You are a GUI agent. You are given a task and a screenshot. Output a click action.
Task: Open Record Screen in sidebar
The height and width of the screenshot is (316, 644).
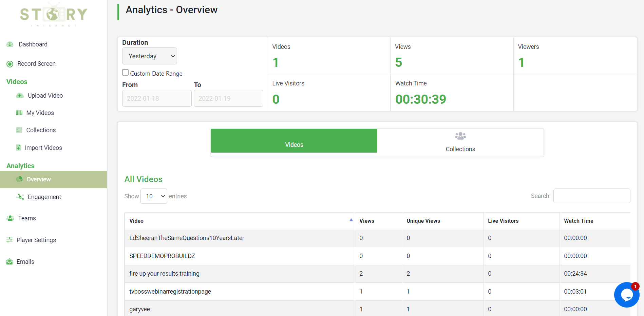(36, 64)
